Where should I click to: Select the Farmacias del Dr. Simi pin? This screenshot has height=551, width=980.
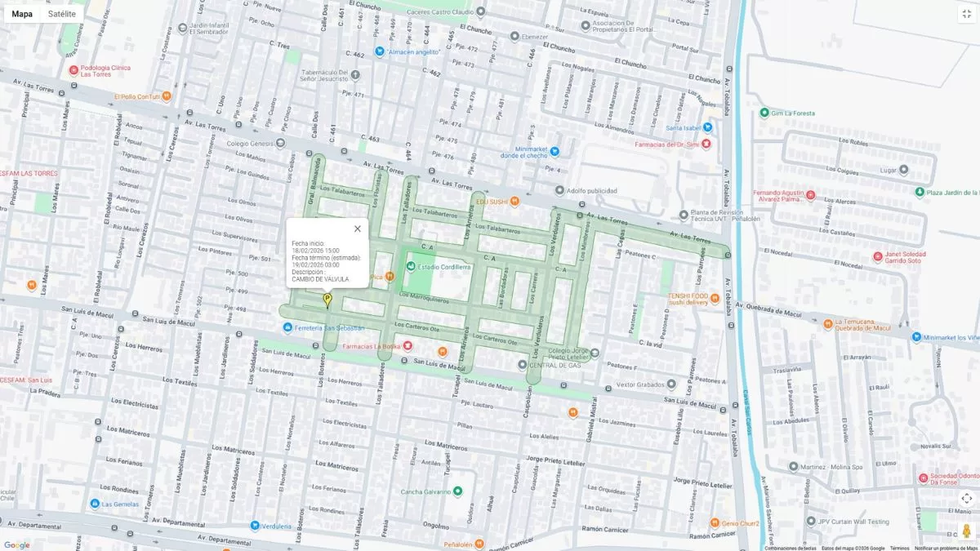point(706,144)
